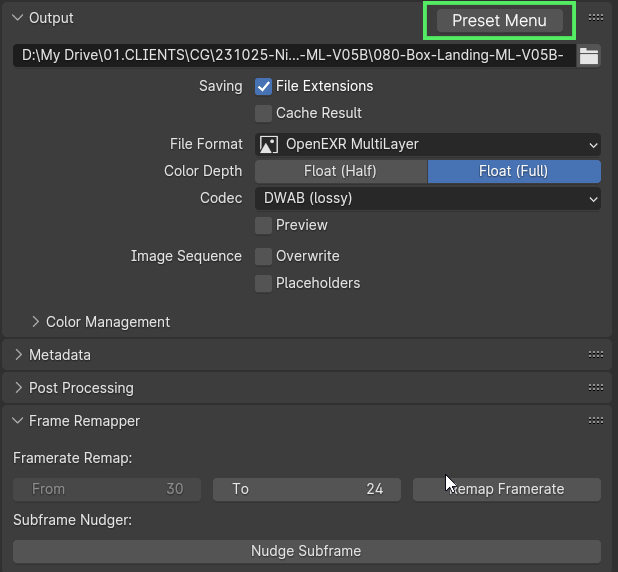Open the folder browser for output path

[x=589, y=56]
